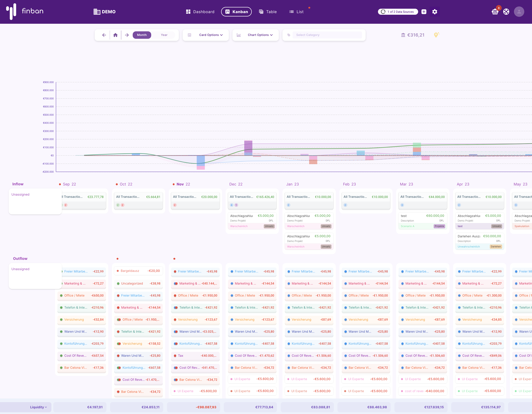The image size is (532, 414).
Task: Click the plus icon to add data source
Action: [424, 12]
